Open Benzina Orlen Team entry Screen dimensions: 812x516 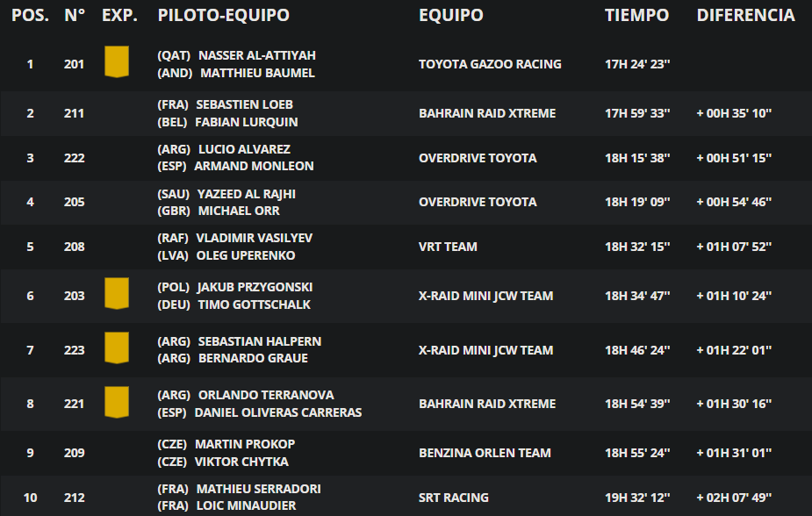(x=485, y=453)
